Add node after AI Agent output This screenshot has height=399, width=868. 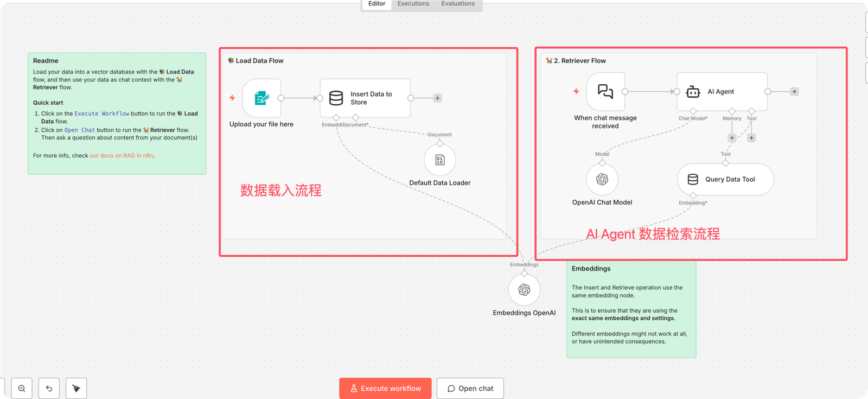coord(794,92)
